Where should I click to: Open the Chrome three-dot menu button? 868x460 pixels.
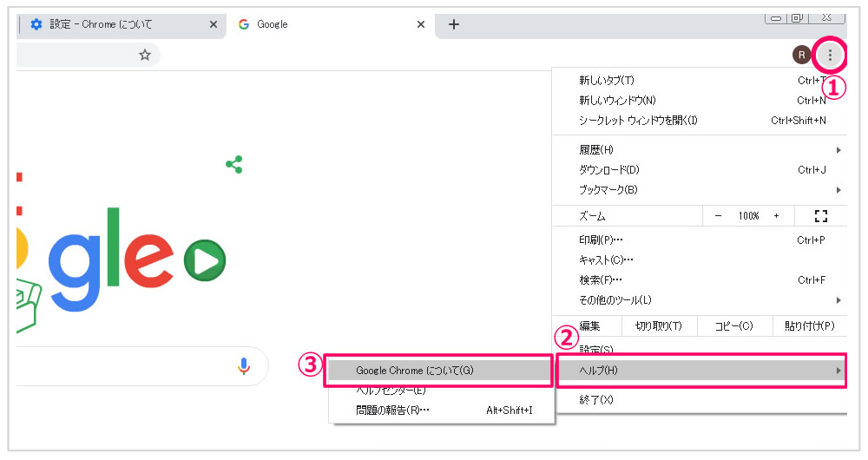(830, 55)
